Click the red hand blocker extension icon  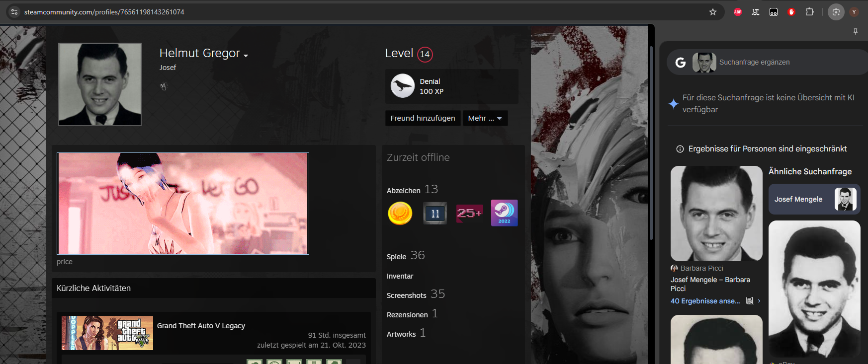[x=791, y=12]
